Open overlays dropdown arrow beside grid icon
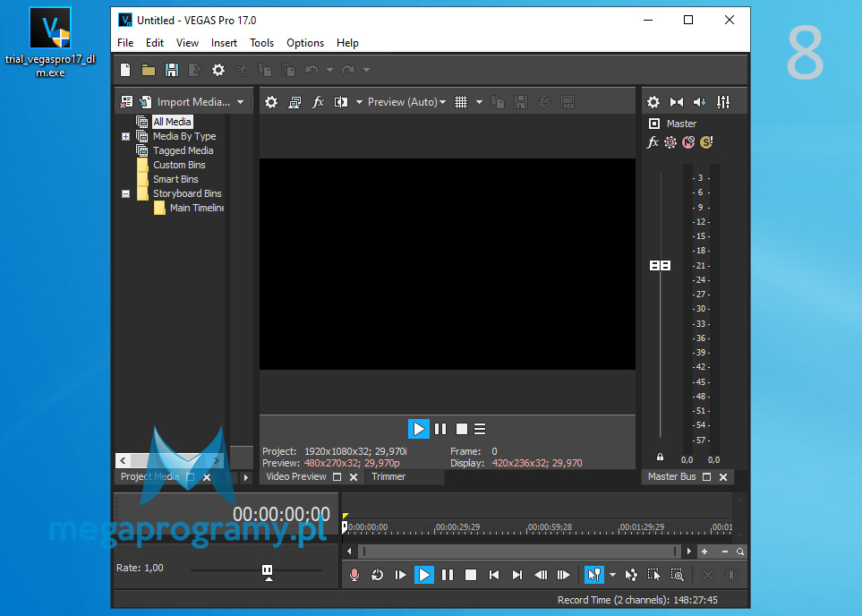 tap(479, 102)
